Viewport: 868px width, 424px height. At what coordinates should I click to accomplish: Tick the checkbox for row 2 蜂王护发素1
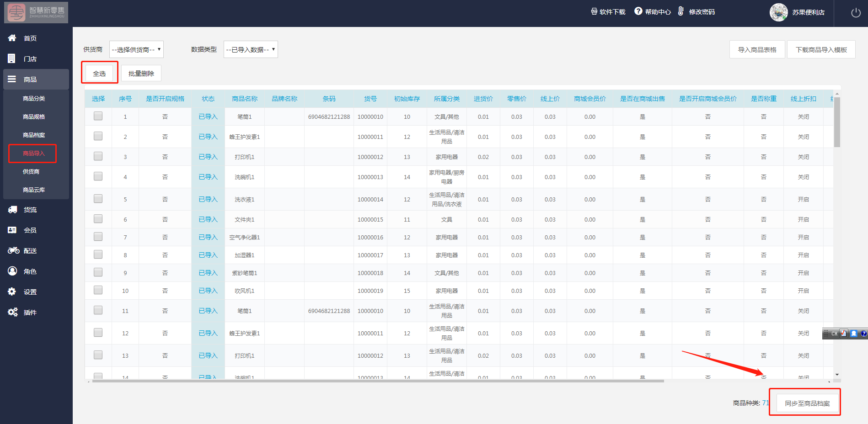pyautogui.click(x=98, y=136)
